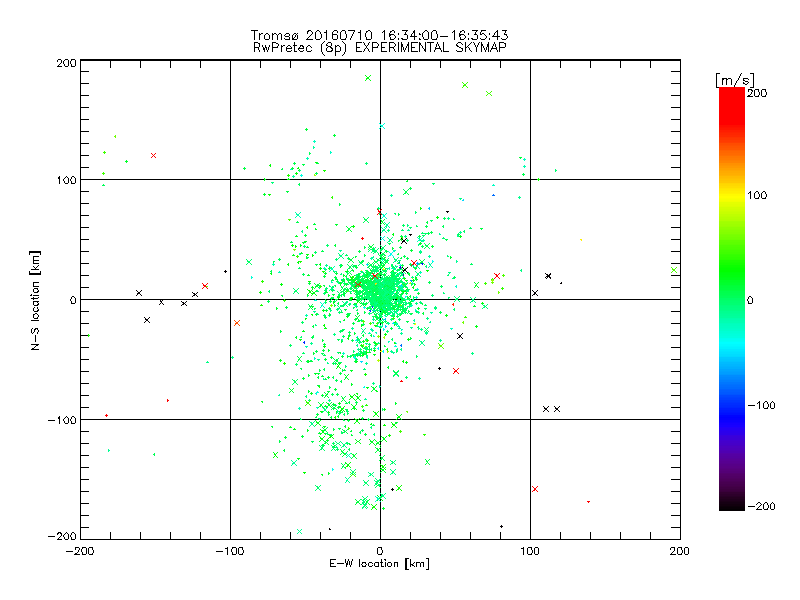This screenshot has width=800, height=600.
Task: Click the '[m/s]' colorbar unit label
Action: tap(735, 80)
